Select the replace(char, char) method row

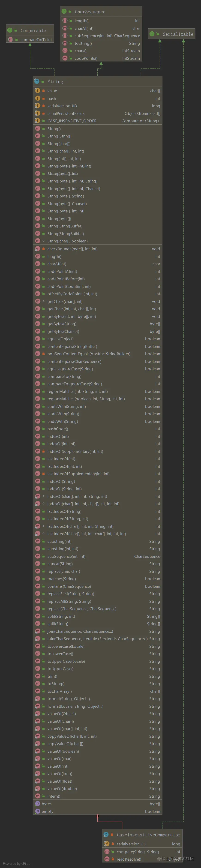[97, 571]
